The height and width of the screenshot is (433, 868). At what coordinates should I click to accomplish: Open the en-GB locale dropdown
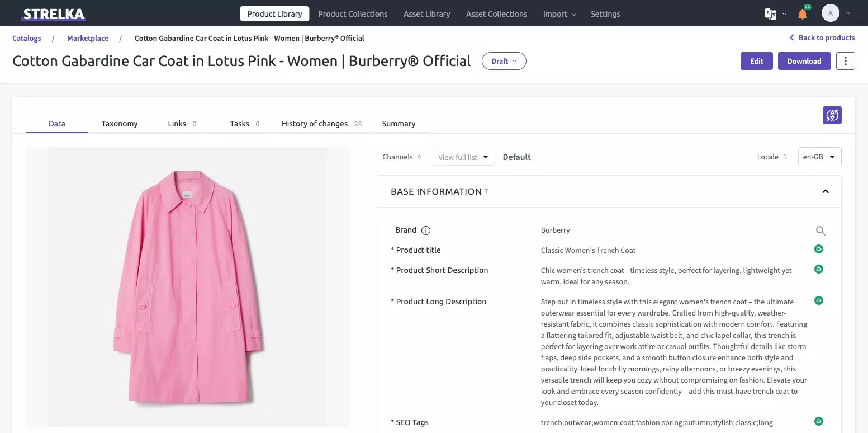pyautogui.click(x=819, y=157)
